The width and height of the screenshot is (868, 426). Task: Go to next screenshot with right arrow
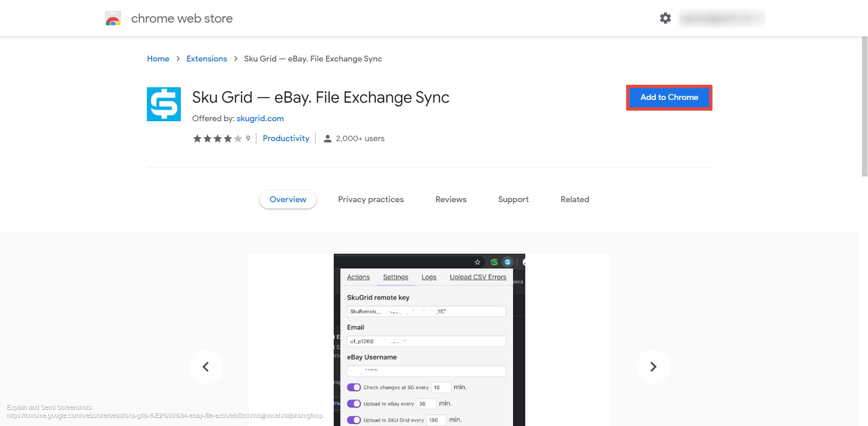[653, 367]
